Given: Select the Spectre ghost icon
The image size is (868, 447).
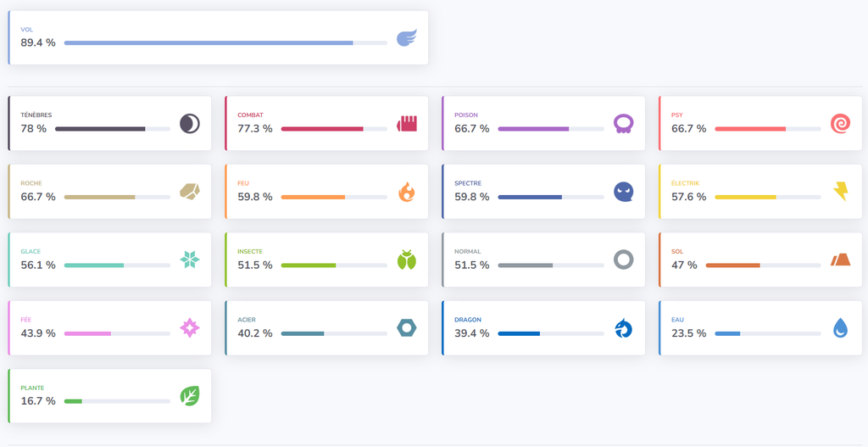Looking at the screenshot, I should [x=623, y=192].
